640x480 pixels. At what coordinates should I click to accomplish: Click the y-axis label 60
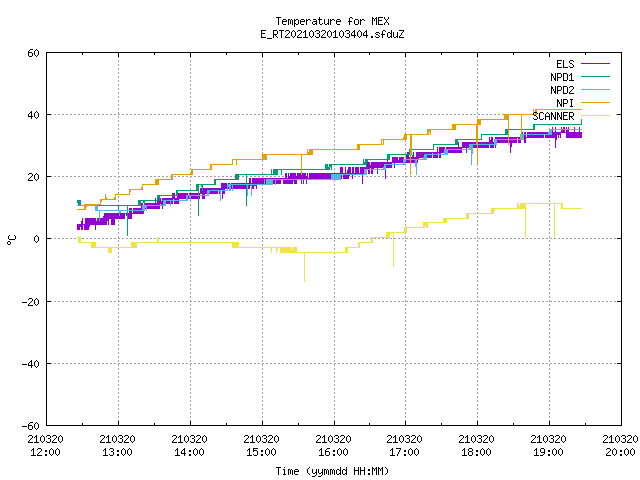(x=33, y=53)
